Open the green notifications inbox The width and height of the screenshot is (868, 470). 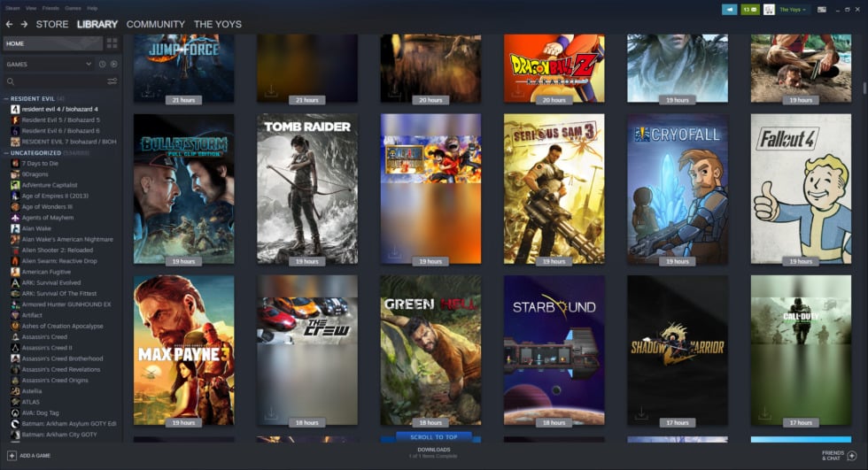coord(749,10)
